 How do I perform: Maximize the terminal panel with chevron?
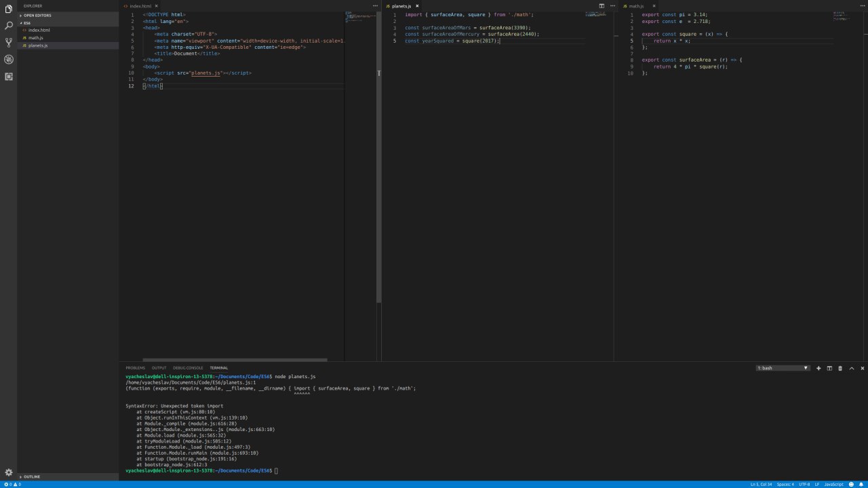(852, 368)
